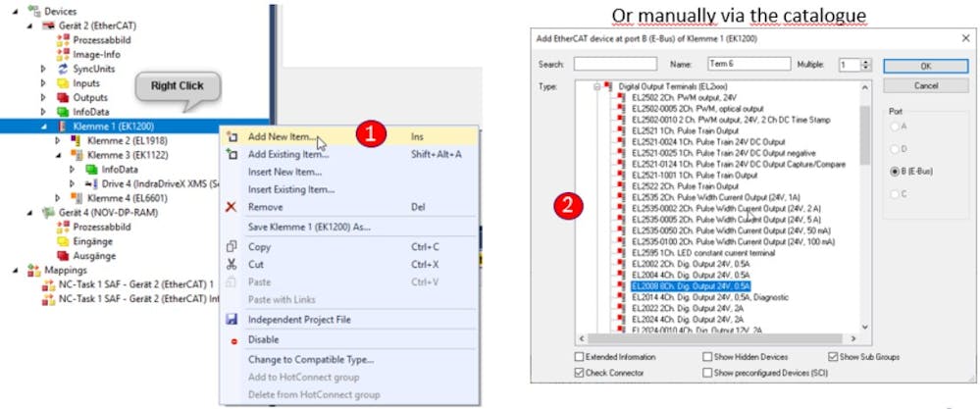Screen dimensions: 980x409
Task: Expand the Klemme 4 (EL6601) node
Action: 58,198
